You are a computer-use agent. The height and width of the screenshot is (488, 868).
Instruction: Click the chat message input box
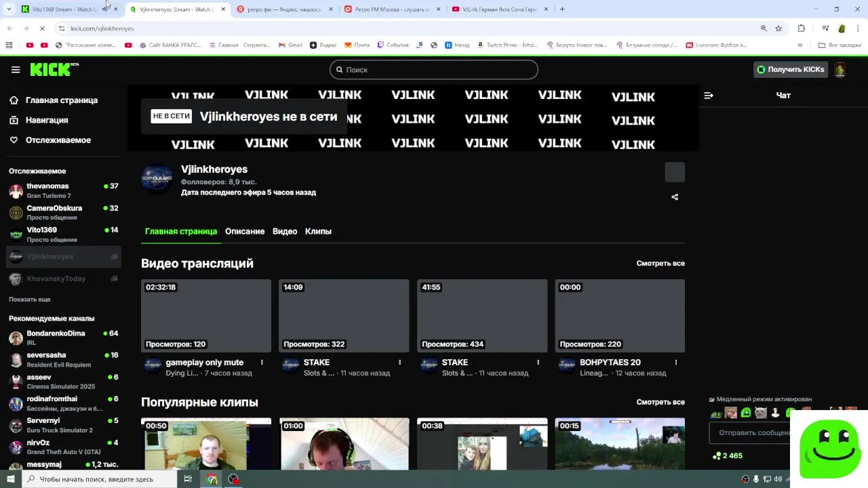point(749,432)
